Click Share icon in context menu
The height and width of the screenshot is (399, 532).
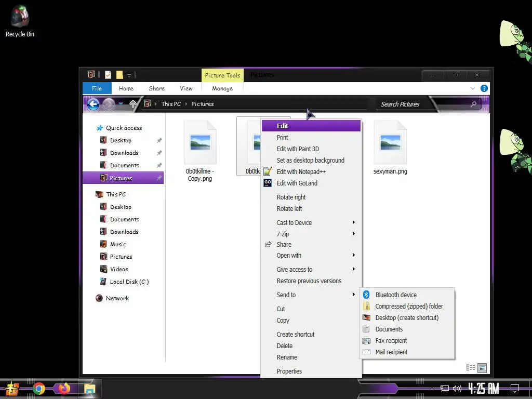click(x=268, y=245)
